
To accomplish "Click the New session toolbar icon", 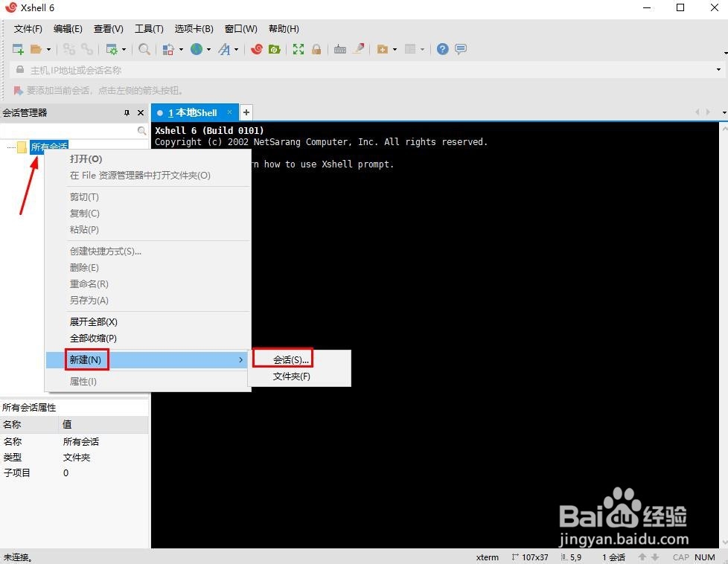I will pyautogui.click(x=18, y=49).
